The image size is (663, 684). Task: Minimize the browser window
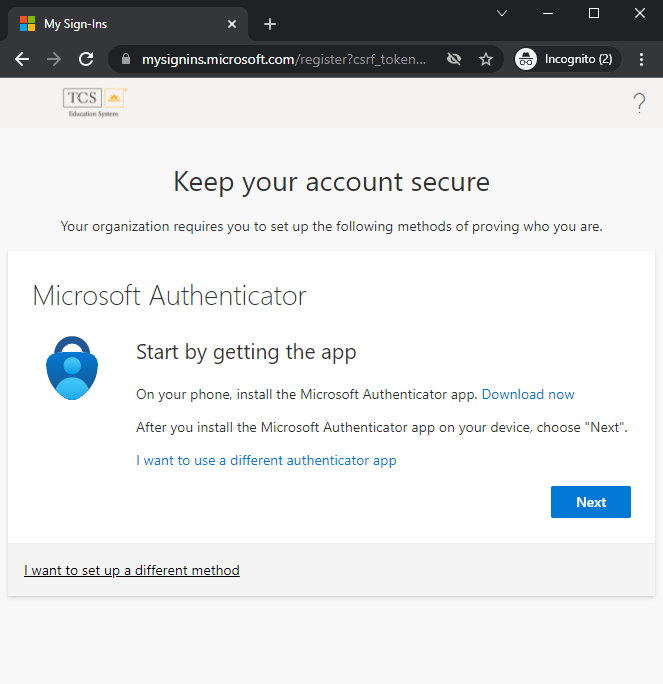coord(548,13)
